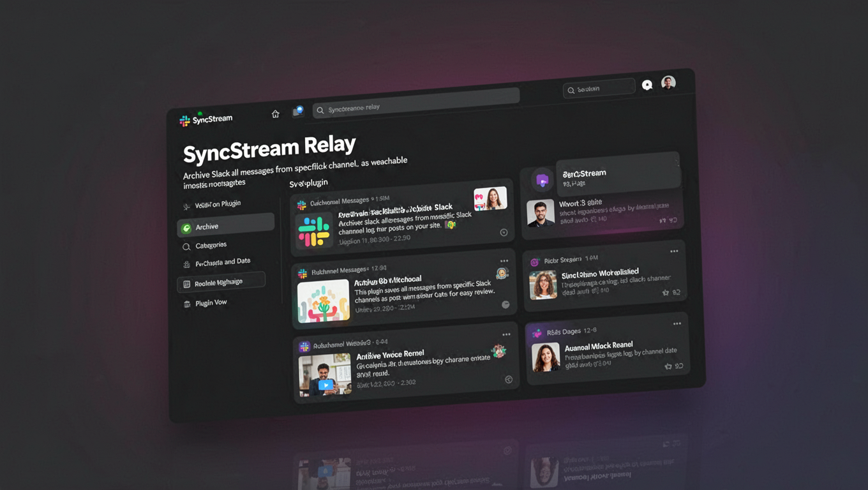Select the home icon in the toolbar
The width and height of the screenshot is (868, 490).
pyautogui.click(x=275, y=113)
